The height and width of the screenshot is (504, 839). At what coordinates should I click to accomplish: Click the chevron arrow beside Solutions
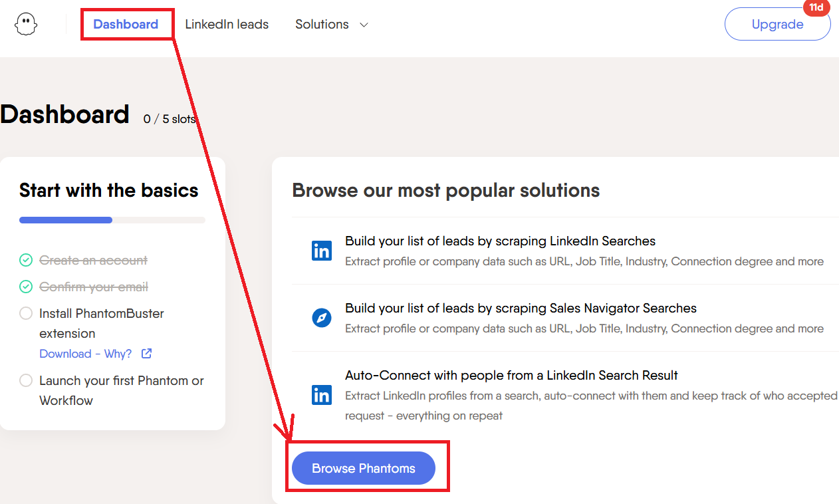[x=364, y=25]
